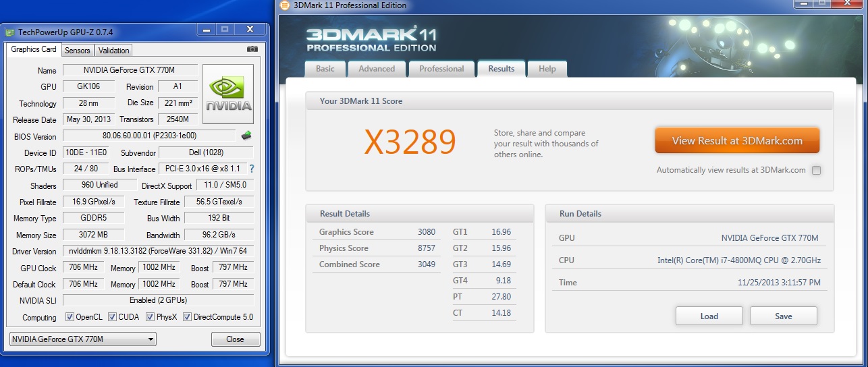Click the GT4 result 9.18
The width and height of the screenshot is (868, 367).
pyautogui.click(x=504, y=281)
